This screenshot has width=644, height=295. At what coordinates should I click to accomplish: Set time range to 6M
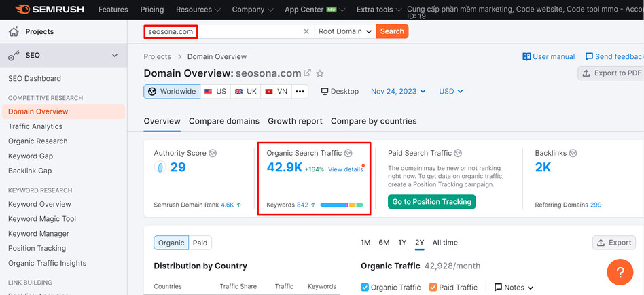pyautogui.click(x=384, y=243)
